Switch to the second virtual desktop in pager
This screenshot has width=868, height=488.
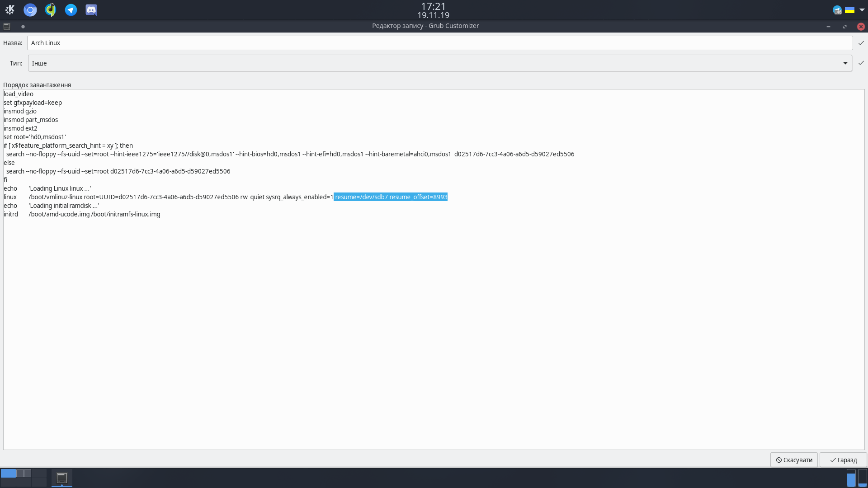point(24,473)
